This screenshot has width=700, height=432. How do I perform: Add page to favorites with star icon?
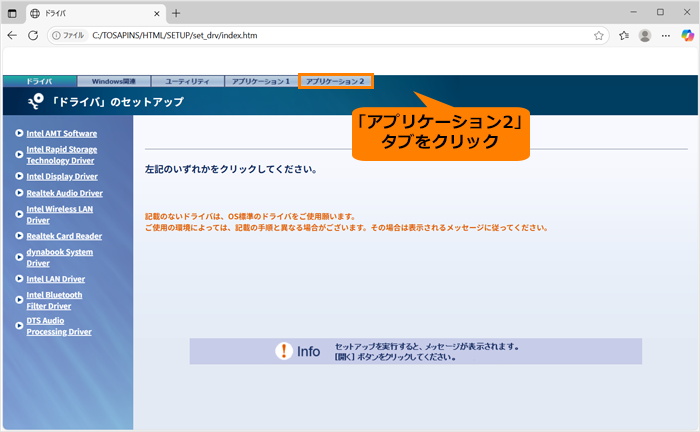coord(599,36)
